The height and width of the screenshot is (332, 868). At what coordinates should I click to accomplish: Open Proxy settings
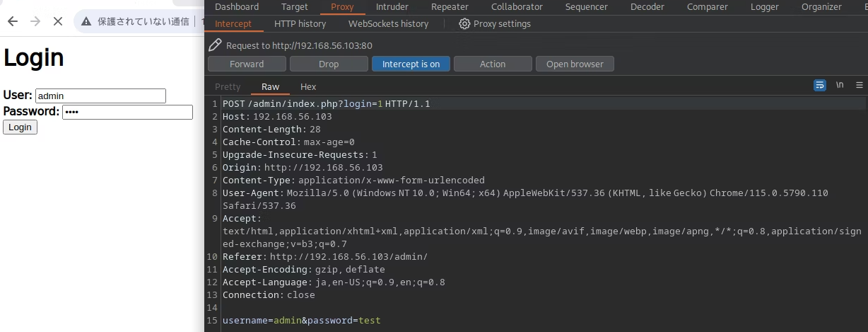click(x=495, y=24)
